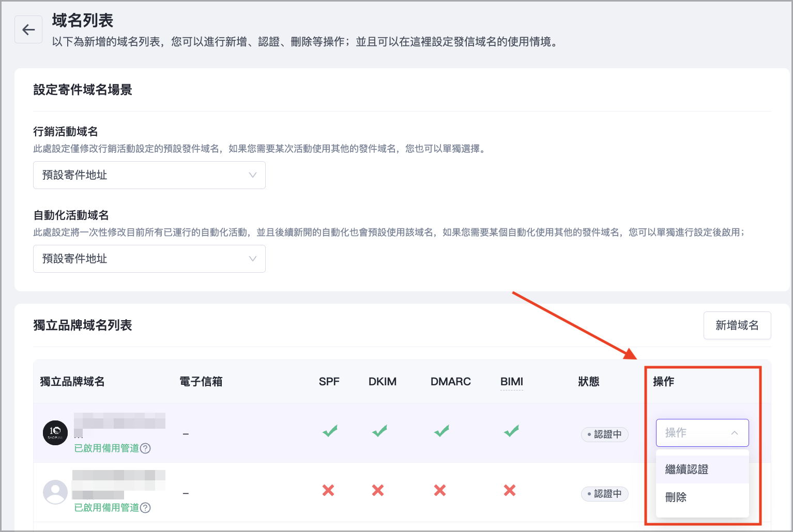
Task: Click help icon beside second 已啟用備用管道
Action: pos(146,508)
